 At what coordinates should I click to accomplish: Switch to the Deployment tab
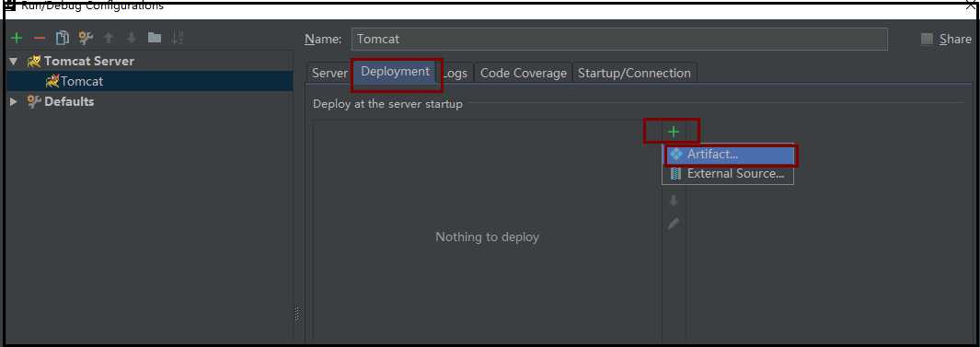(x=396, y=72)
